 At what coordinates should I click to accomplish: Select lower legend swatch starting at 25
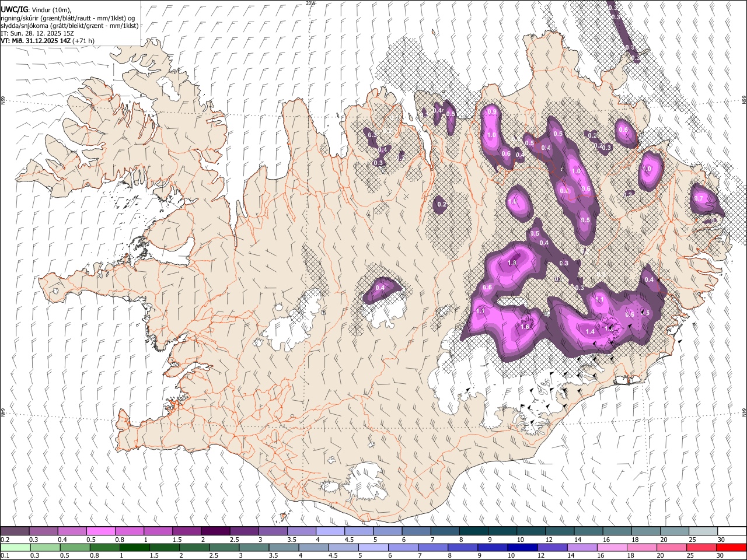[701, 548]
